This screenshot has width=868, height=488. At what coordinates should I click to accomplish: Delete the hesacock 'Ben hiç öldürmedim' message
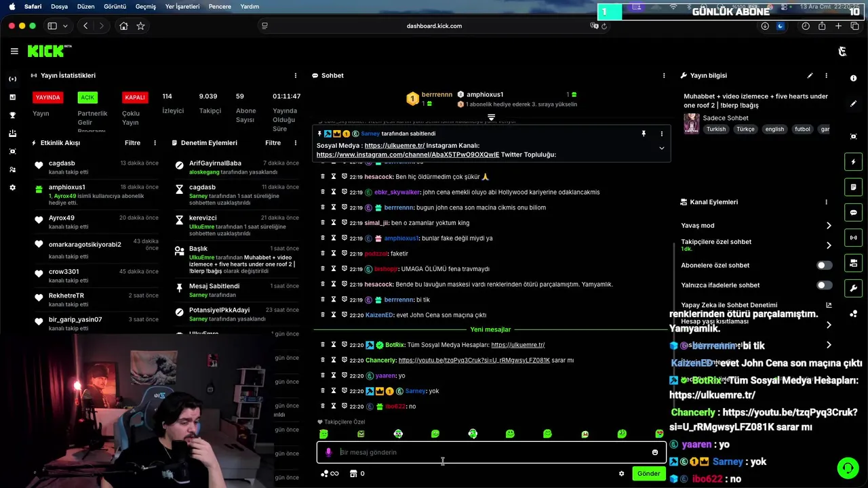coord(323,177)
